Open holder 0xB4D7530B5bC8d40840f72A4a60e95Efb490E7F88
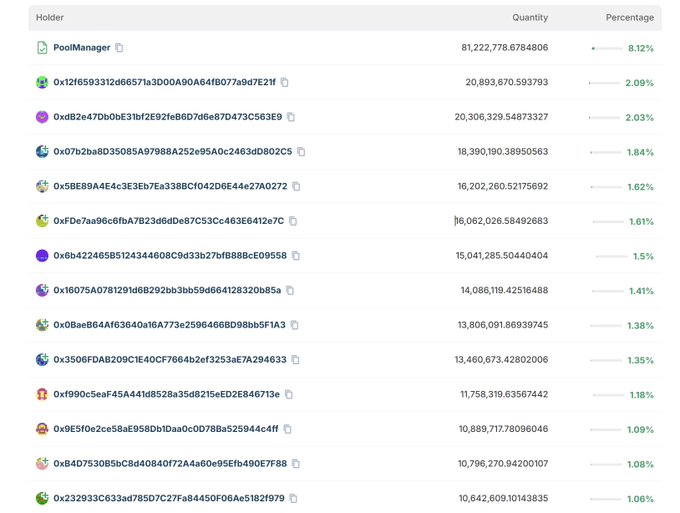This screenshot has height=513, width=680. (x=170, y=464)
